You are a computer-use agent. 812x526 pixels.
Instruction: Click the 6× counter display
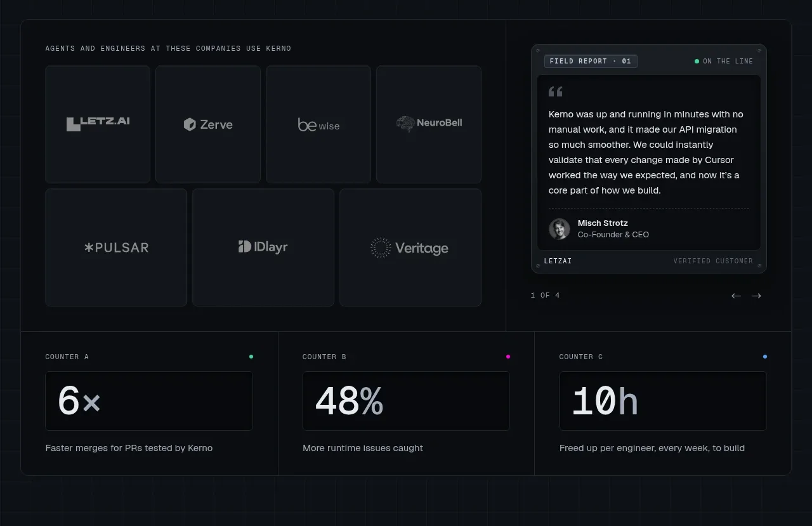point(149,401)
